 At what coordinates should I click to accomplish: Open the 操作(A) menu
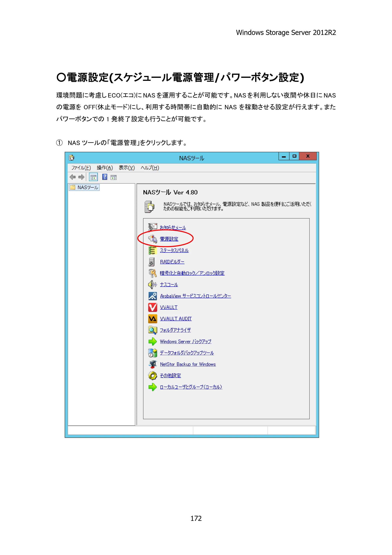coord(105,168)
